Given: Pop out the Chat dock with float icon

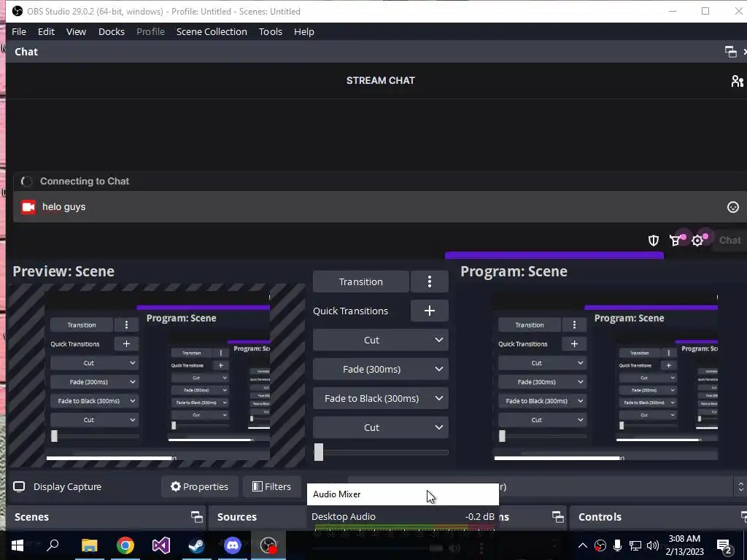Looking at the screenshot, I should tap(730, 52).
